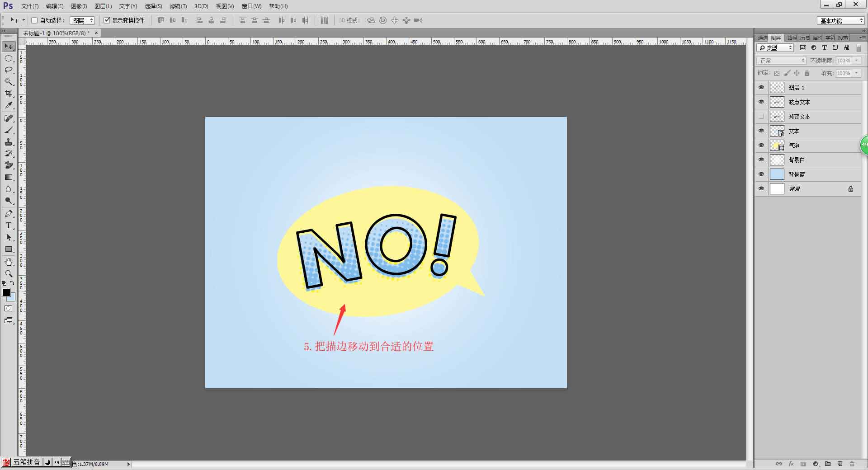Viewport: 868px width, 470px height.
Task: Switch to the 通道 panel tab
Action: 763,38
